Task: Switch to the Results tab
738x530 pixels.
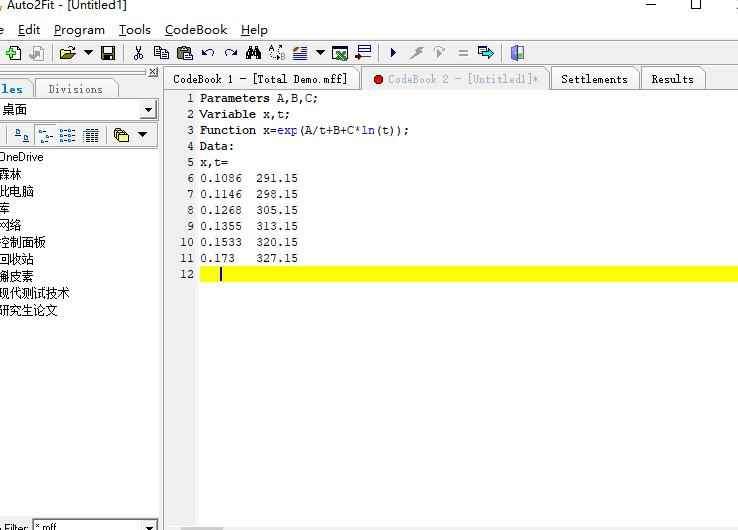Action: 672,79
